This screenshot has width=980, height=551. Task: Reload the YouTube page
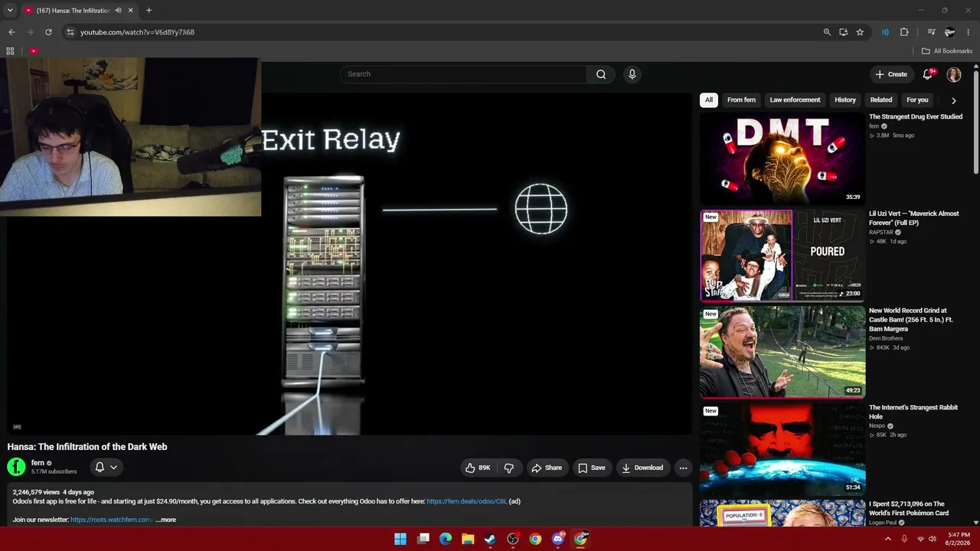tap(48, 32)
